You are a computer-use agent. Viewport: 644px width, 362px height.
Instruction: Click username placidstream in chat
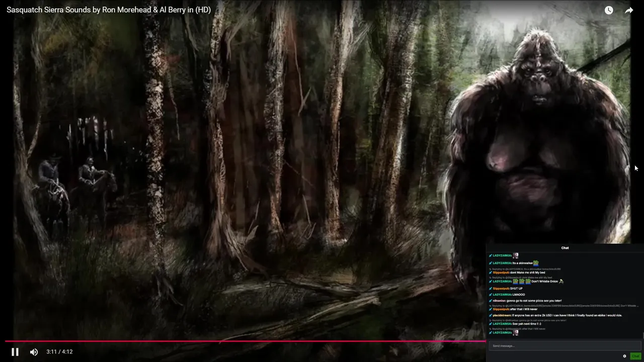502,315
